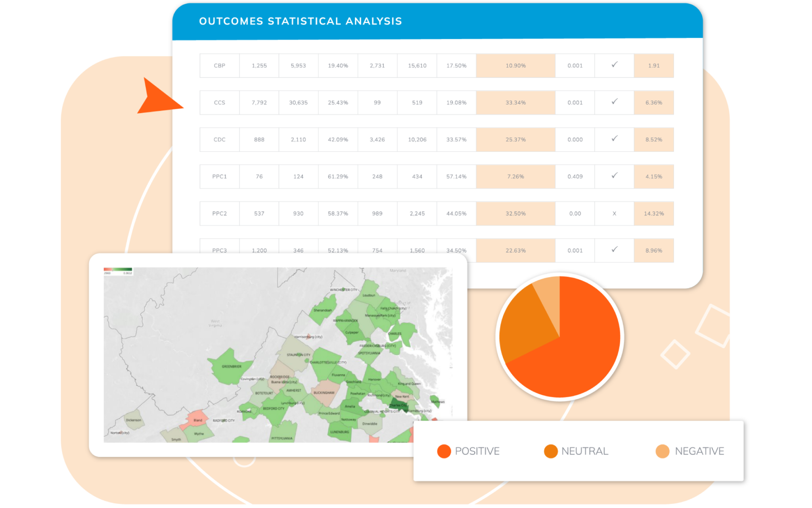Select the POSITIVE legend dot icon

tap(444, 451)
